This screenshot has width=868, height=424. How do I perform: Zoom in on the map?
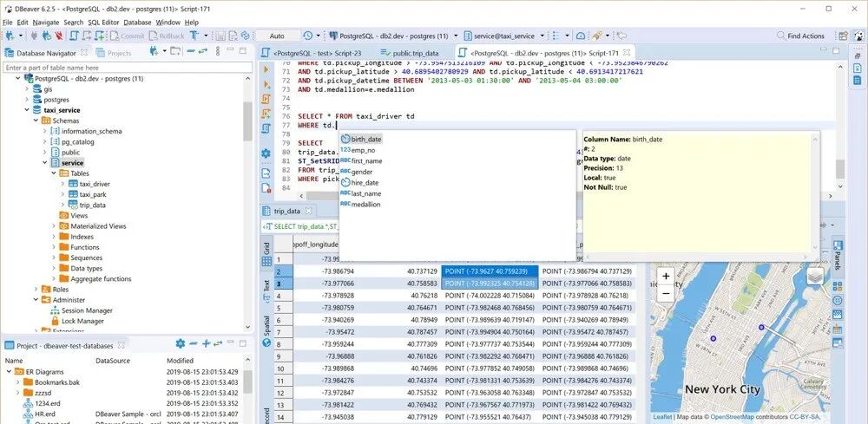click(x=666, y=276)
